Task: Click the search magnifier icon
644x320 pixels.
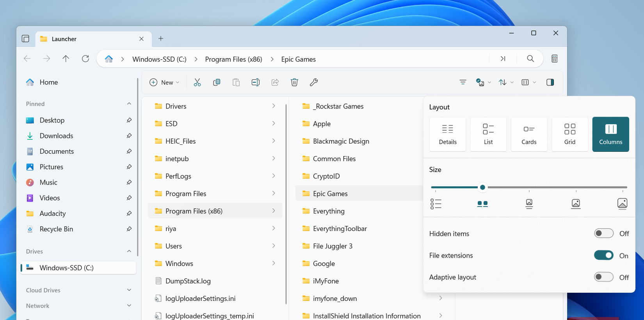Action: point(530,59)
